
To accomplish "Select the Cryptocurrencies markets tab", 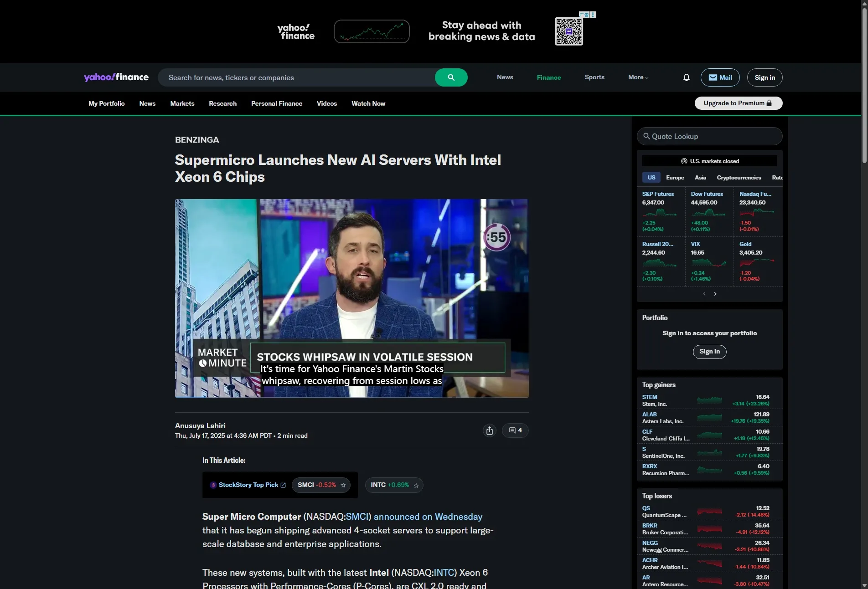I will pos(739,178).
